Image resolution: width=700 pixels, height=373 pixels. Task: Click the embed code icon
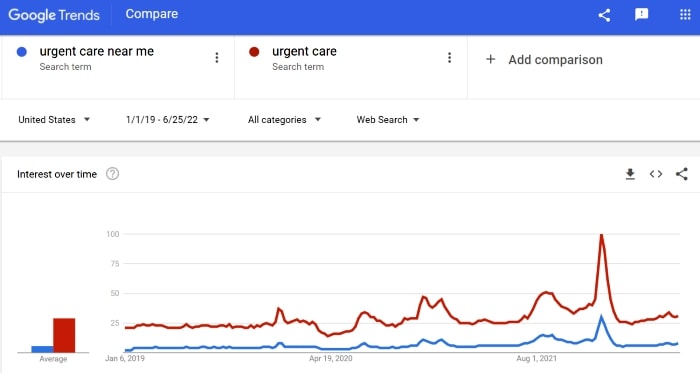coord(656,174)
